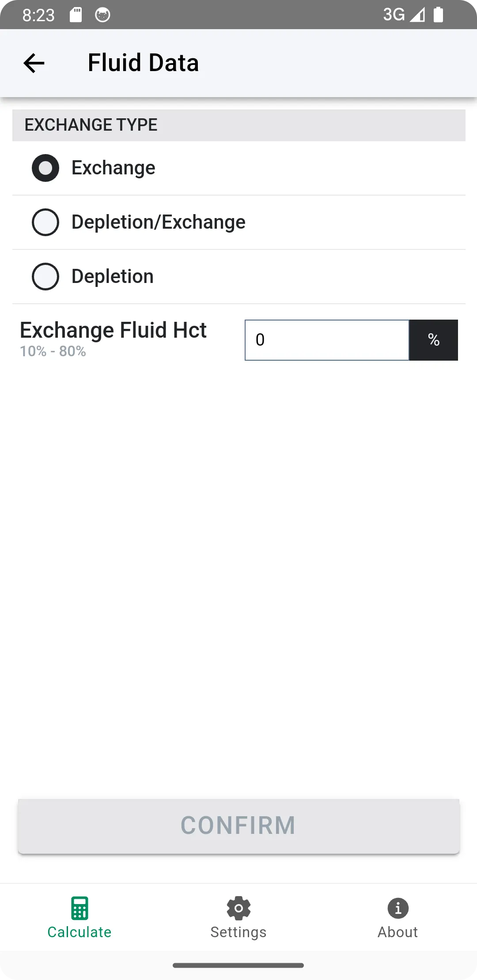The image size is (477, 980).
Task: Switch to the Settings tab label
Action: (238, 932)
